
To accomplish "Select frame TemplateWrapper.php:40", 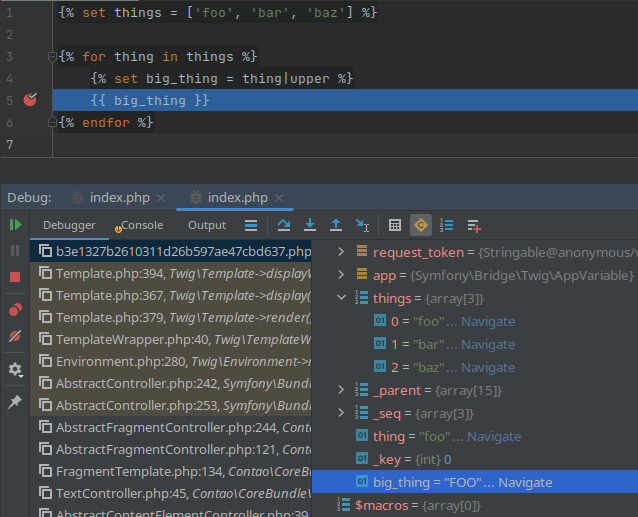I will pyautogui.click(x=170, y=339).
